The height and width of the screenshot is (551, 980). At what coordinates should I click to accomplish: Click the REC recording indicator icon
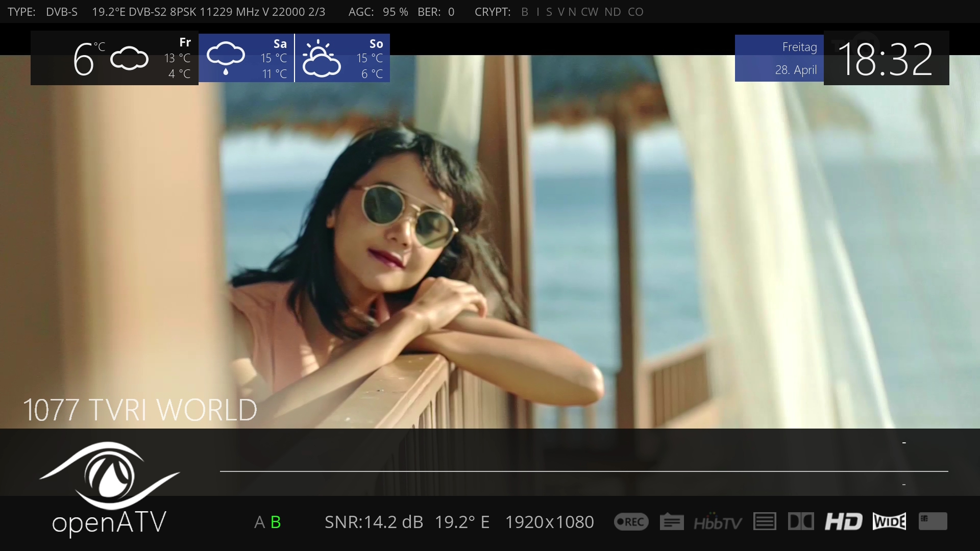631,522
